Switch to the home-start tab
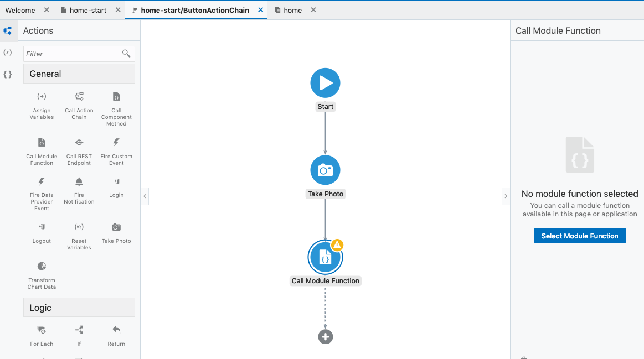644x359 pixels. point(87,10)
